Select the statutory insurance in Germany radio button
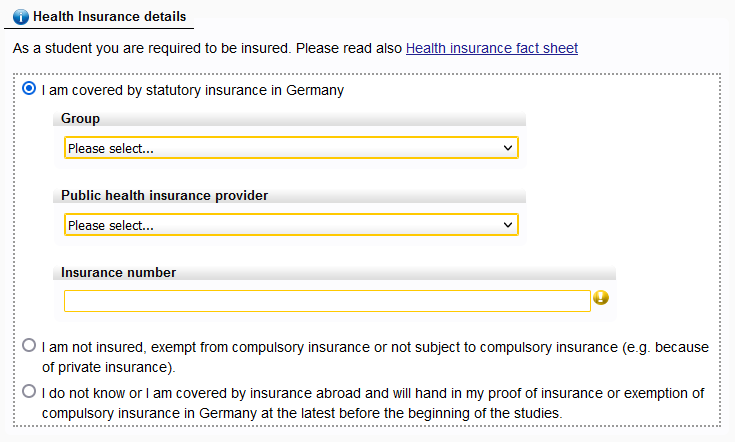735x442 pixels. (29, 88)
